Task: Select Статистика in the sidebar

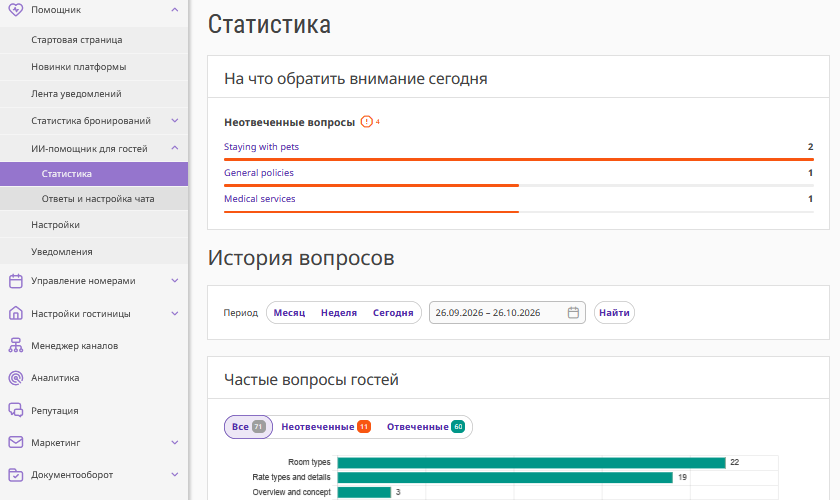Action: (94, 174)
